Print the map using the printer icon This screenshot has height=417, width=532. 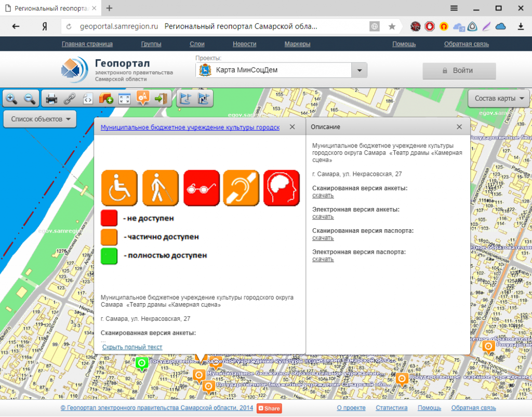(51, 99)
